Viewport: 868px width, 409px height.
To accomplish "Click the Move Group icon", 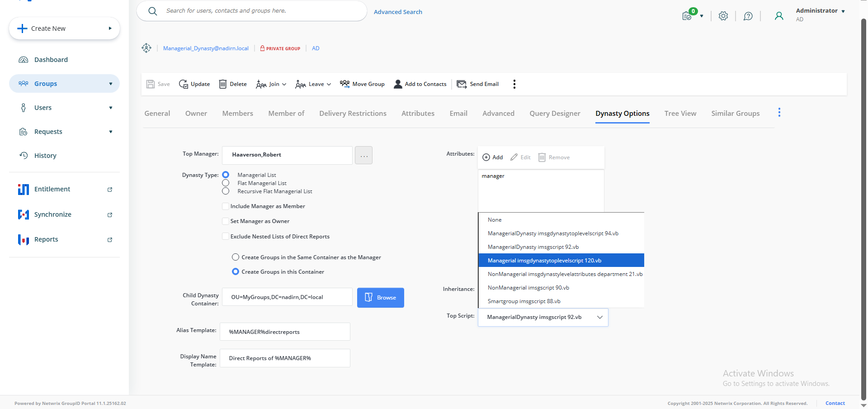I will click(344, 84).
